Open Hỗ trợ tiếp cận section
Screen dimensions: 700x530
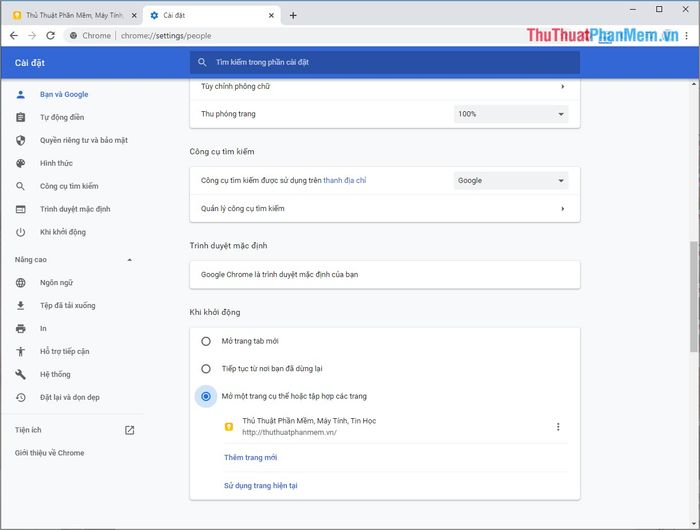coord(65,351)
